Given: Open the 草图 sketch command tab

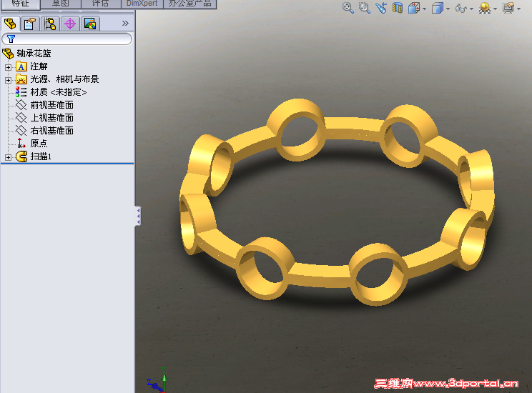Looking at the screenshot, I should [x=61, y=4].
